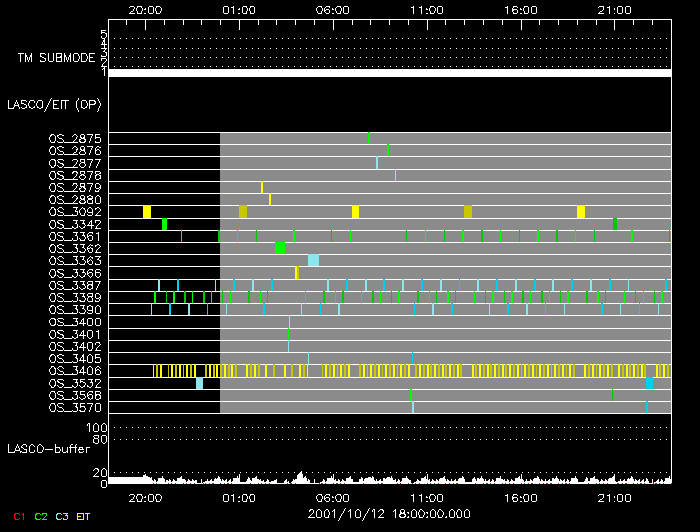The width and height of the screenshot is (700, 532).
Task: Click the yellow marker in the OS_3366 row
Action: tap(296, 273)
